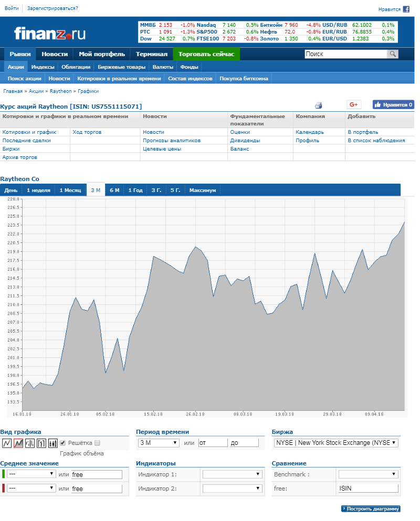Switch chart to 1 Месяц period
The image size is (420, 521).
(70, 190)
